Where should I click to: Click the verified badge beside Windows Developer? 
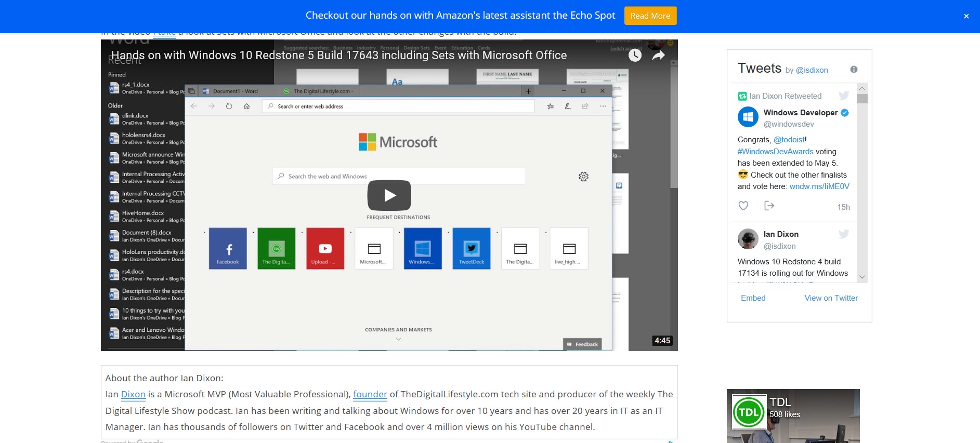pos(845,113)
